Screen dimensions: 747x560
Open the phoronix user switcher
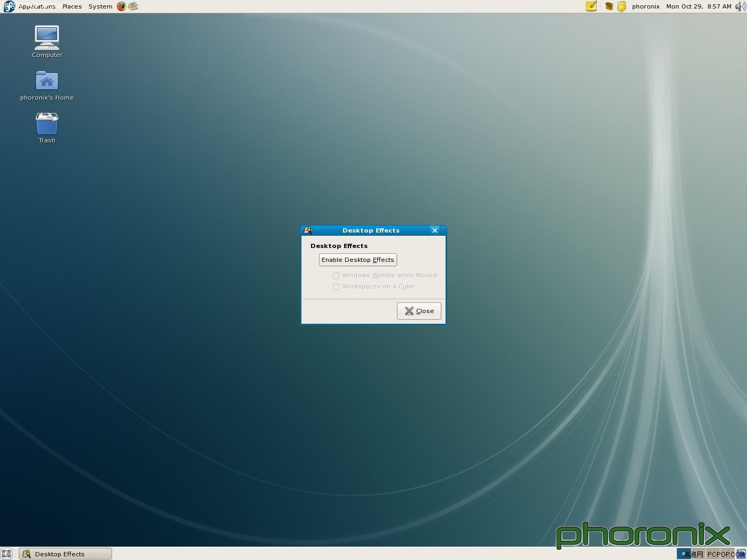coord(646,6)
